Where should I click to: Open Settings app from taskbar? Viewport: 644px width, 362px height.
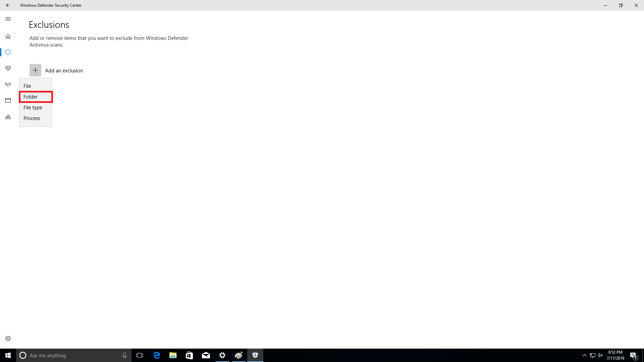pos(222,355)
